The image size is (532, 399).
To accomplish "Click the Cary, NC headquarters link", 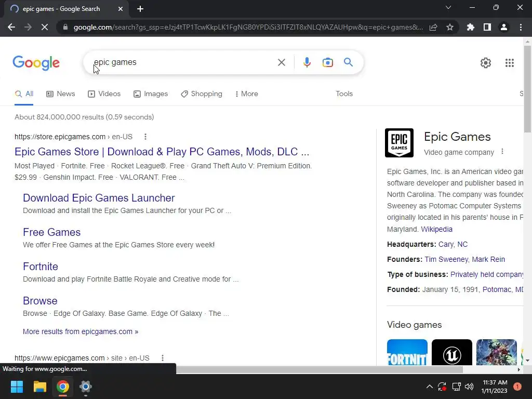I will 453,244.
